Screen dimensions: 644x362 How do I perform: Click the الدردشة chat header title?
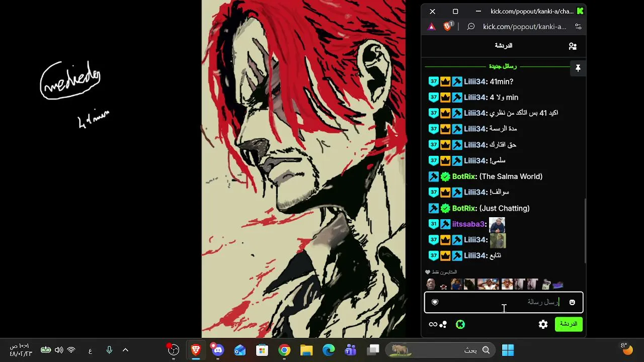click(x=503, y=46)
